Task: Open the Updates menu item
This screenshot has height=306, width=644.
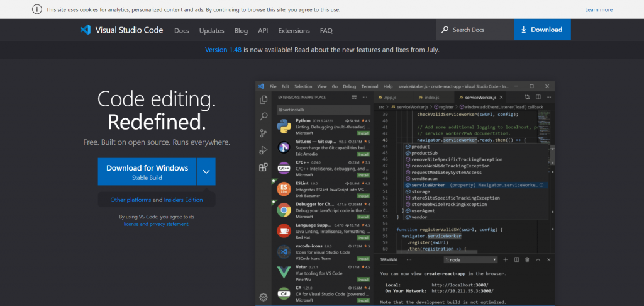Action: pos(211,30)
